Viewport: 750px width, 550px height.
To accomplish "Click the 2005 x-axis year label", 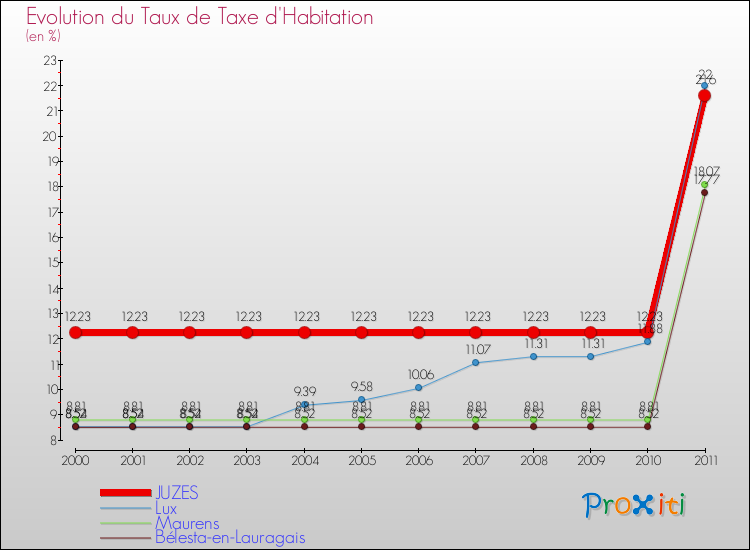I will coord(362,460).
